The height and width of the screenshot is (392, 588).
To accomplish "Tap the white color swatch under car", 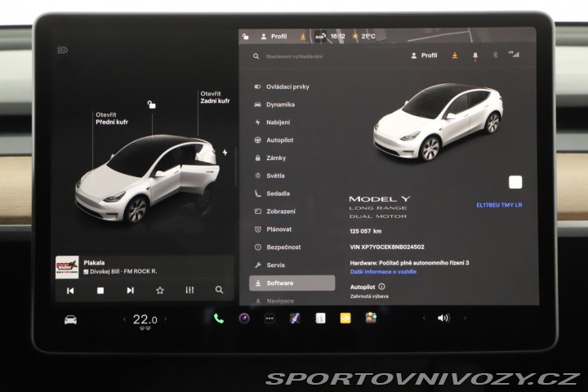I will pos(515,182).
